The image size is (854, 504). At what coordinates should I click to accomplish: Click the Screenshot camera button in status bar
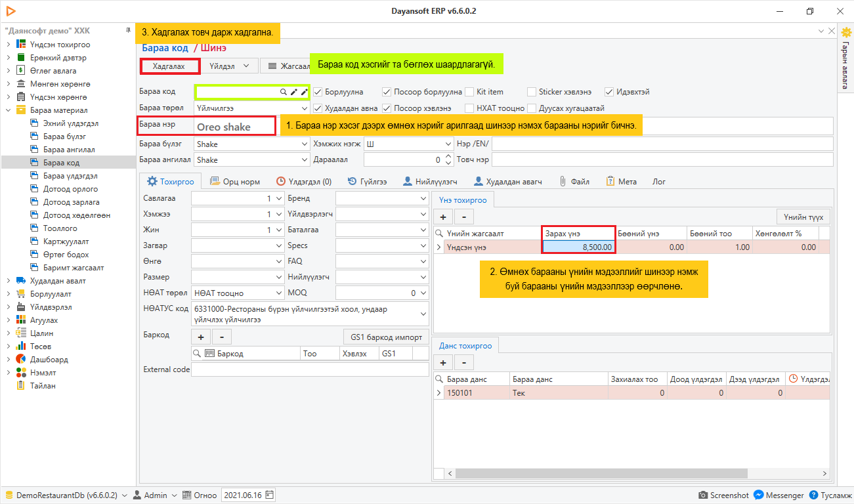(x=723, y=495)
